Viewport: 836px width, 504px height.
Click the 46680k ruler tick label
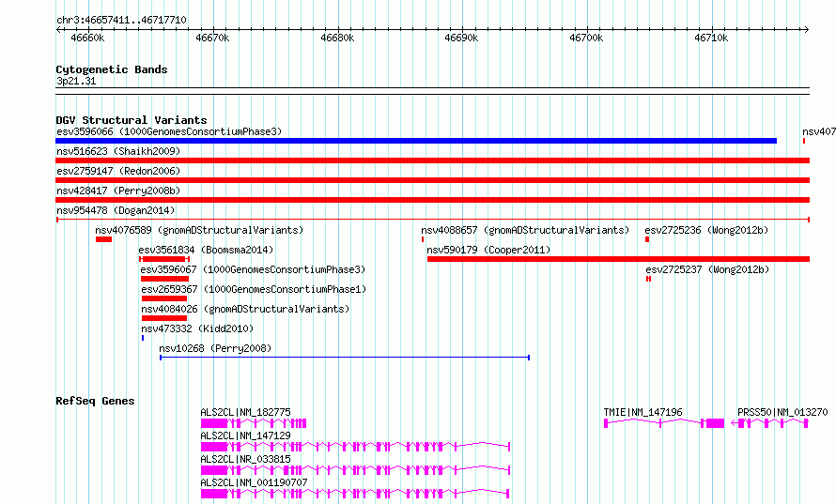(337, 38)
